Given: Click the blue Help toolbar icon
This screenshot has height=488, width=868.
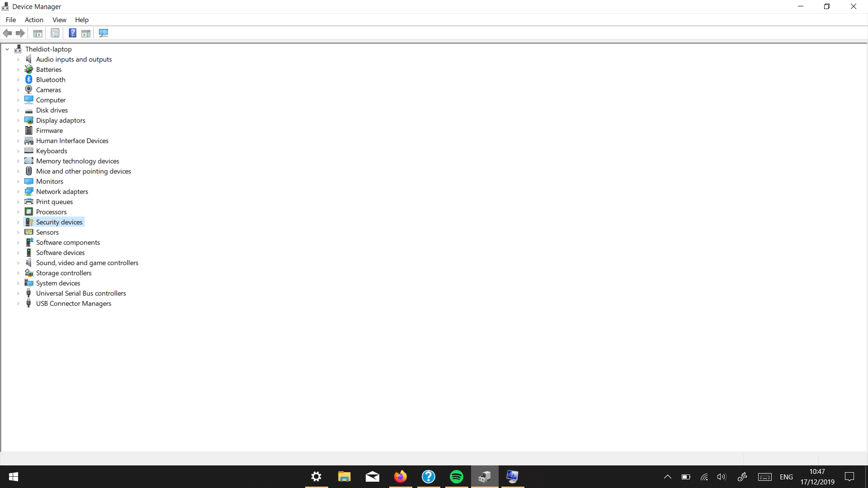Looking at the screenshot, I should click(x=72, y=33).
